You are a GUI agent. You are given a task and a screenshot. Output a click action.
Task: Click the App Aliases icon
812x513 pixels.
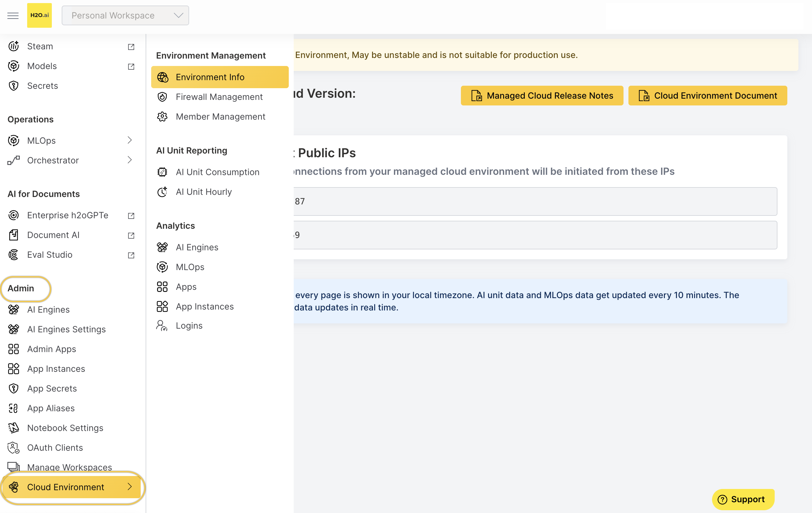pos(14,408)
